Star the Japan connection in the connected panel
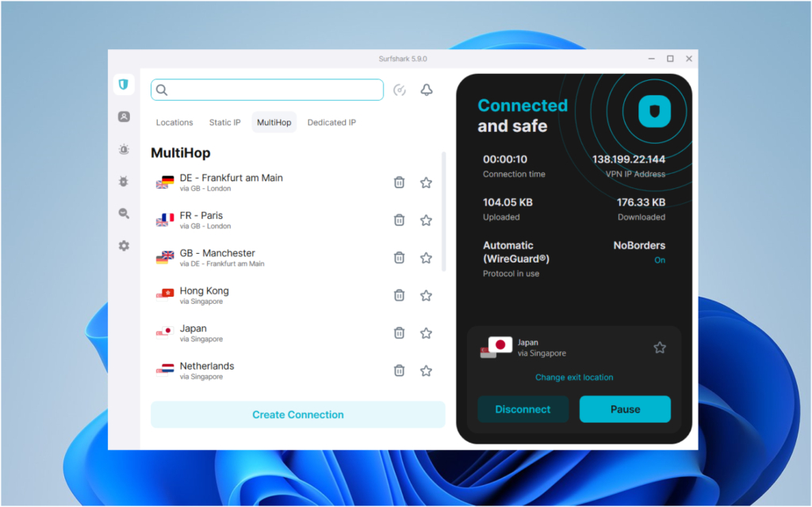Viewport: 812px width, 507px height. [659, 347]
